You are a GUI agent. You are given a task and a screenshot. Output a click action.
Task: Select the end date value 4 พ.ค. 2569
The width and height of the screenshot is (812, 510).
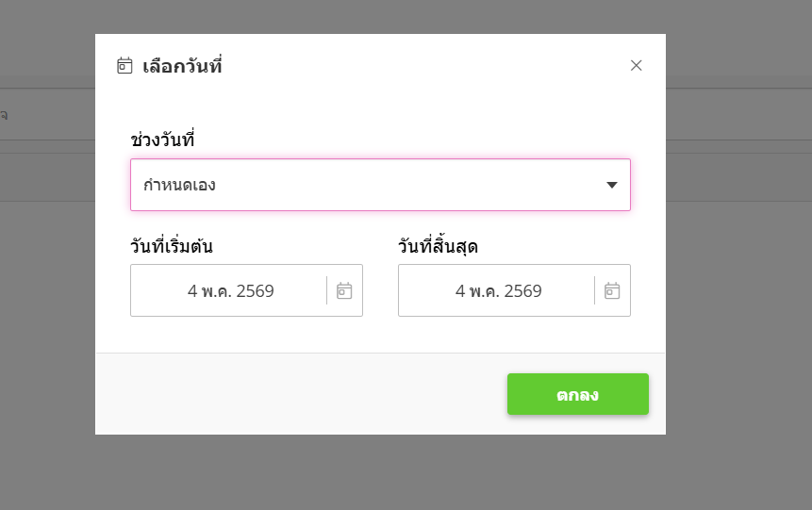(x=498, y=291)
